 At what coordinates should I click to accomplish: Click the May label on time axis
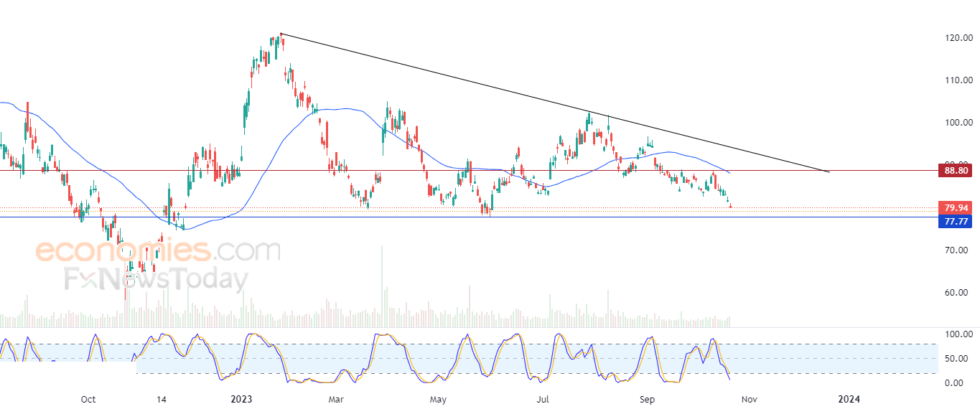[x=438, y=399]
